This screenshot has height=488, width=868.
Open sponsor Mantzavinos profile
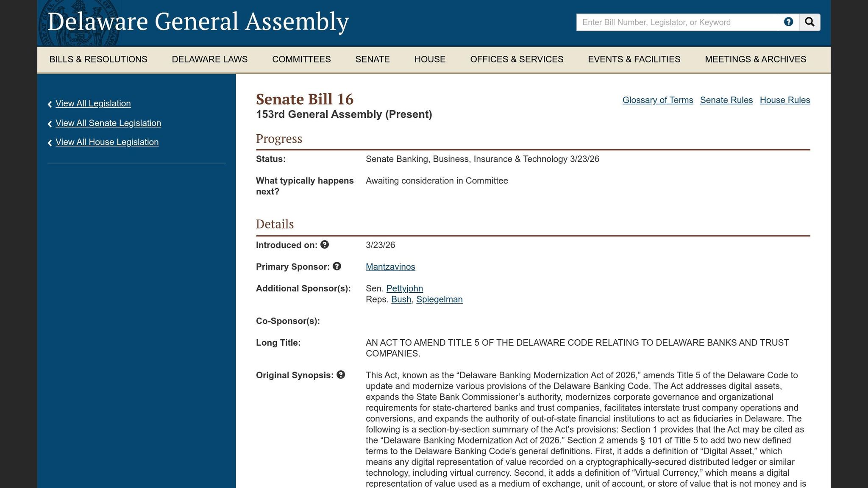pyautogui.click(x=390, y=267)
